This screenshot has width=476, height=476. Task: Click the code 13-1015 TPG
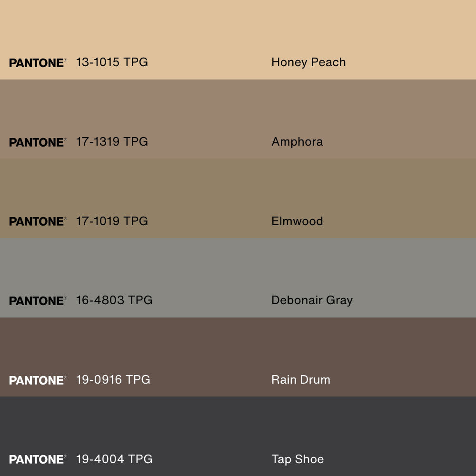[x=112, y=62]
